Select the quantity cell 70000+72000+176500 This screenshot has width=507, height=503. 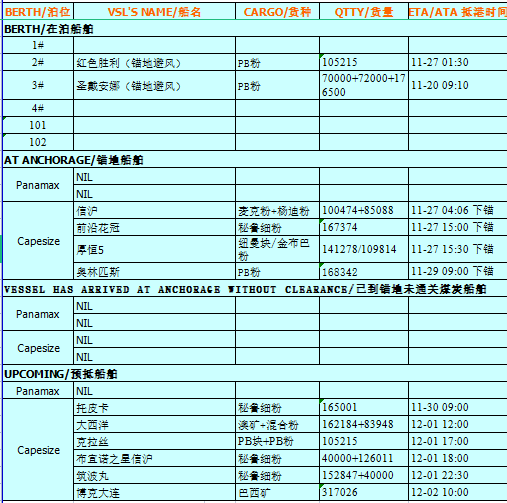click(x=364, y=85)
